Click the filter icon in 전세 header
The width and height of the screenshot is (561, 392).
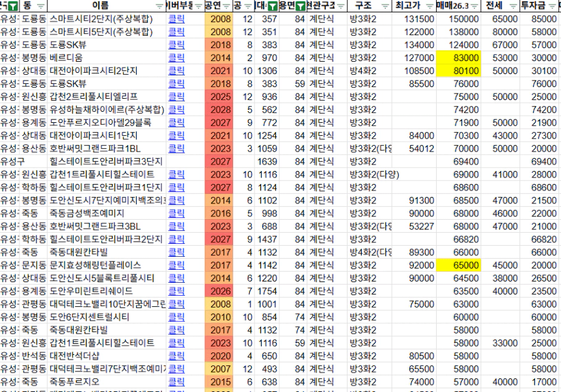(x=513, y=6)
